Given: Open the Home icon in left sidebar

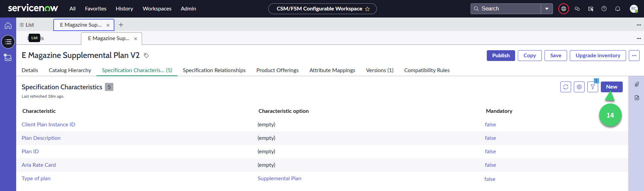Looking at the screenshot, I should click(x=8, y=26).
